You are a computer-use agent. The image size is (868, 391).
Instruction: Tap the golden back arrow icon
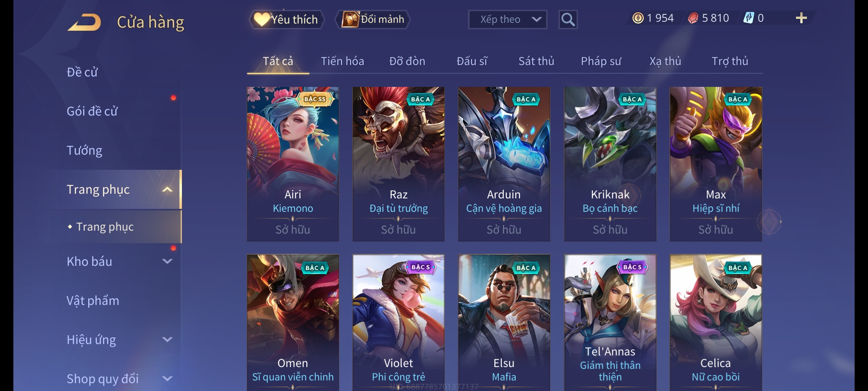(85, 22)
